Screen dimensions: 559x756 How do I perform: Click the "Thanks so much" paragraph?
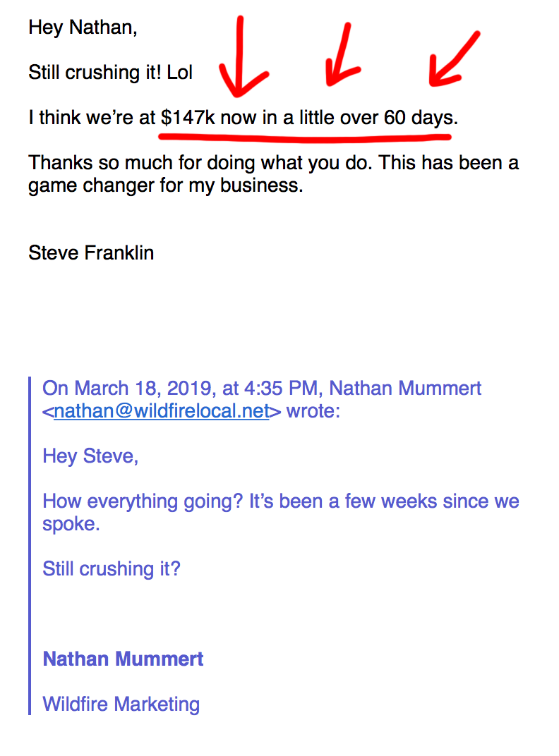point(273,174)
